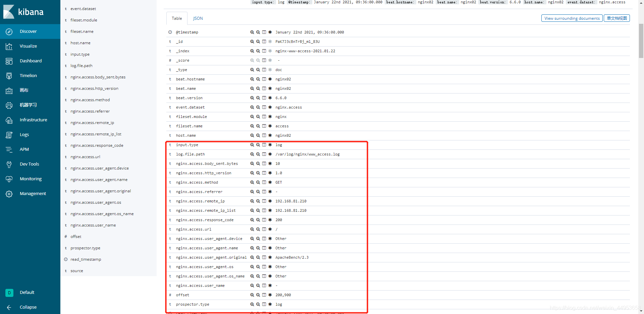Expand nginx.access.method field in list
The image size is (644, 314).
tap(90, 100)
